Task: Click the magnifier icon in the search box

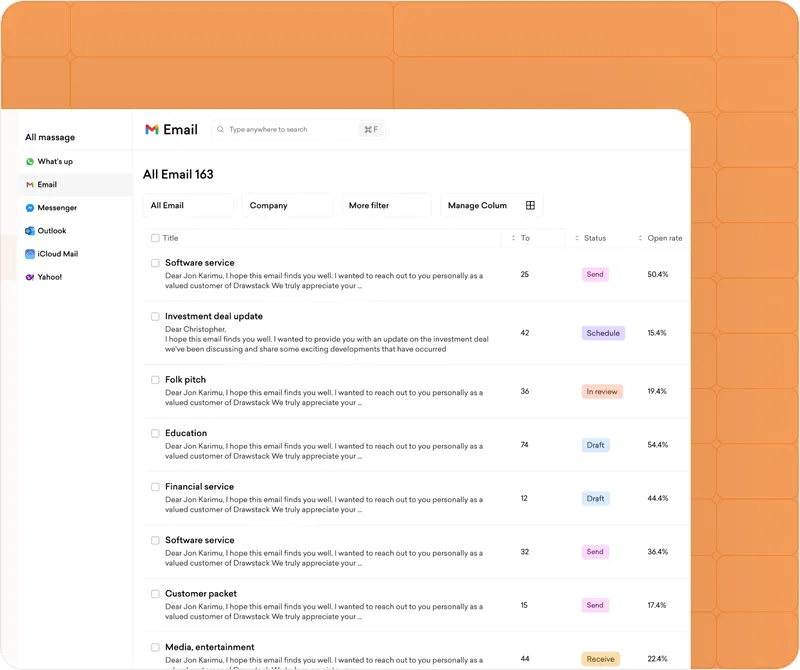Action: [220, 130]
